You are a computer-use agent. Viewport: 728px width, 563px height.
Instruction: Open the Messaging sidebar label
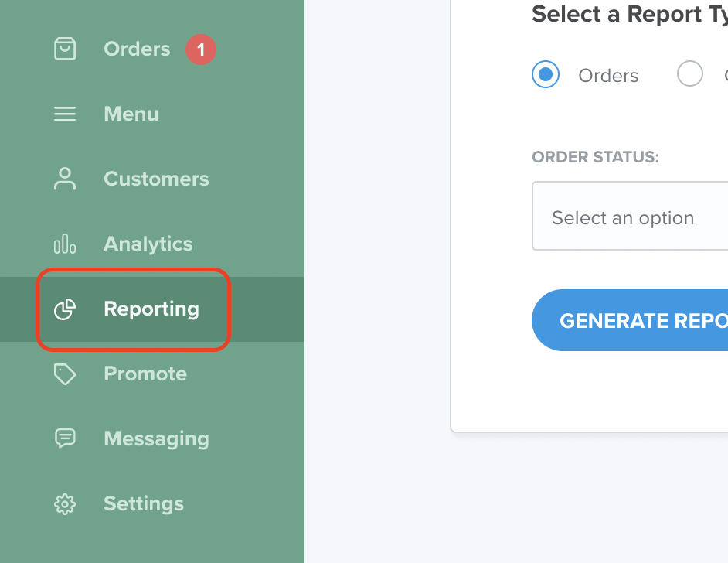(156, 439)
